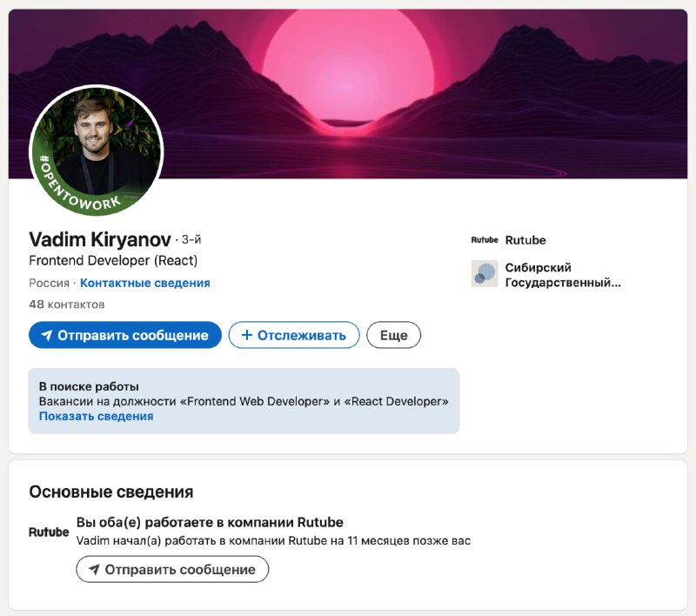
Task: Click the 48 контактов connections count
Action: [x=66, y=305]
